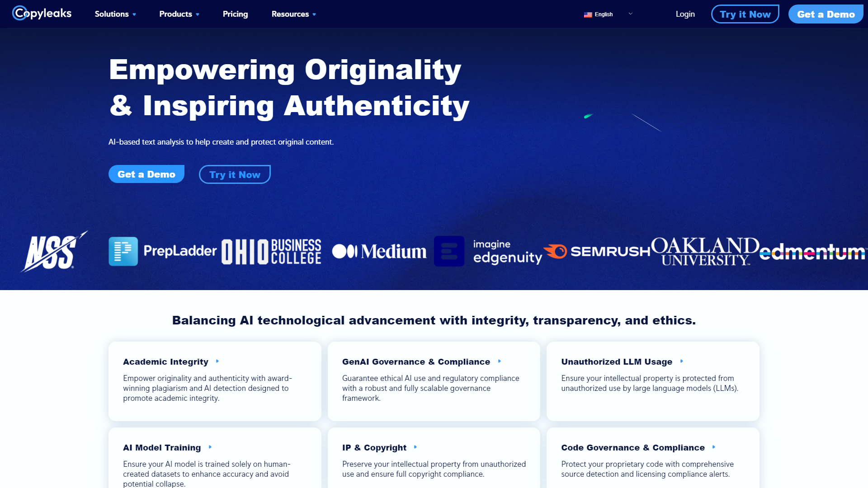
Task: Click the IP & Copyright arrow icon
Action: click(416, 447)
